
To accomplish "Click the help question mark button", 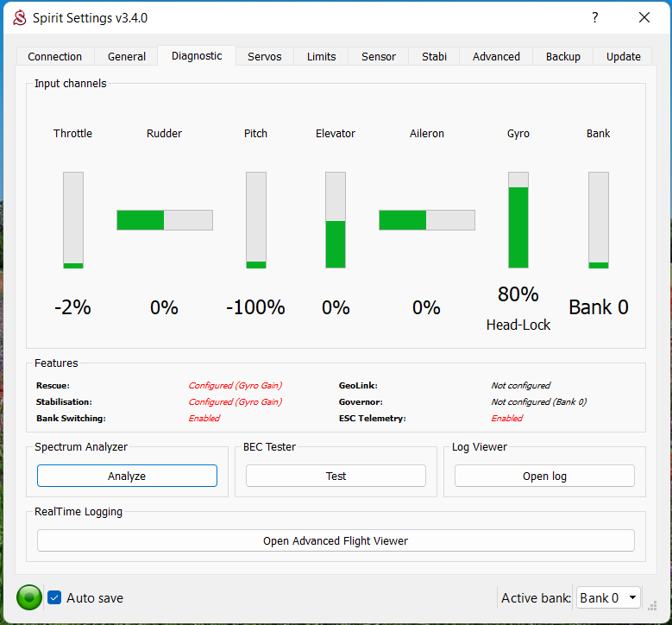I will (595, 18).
